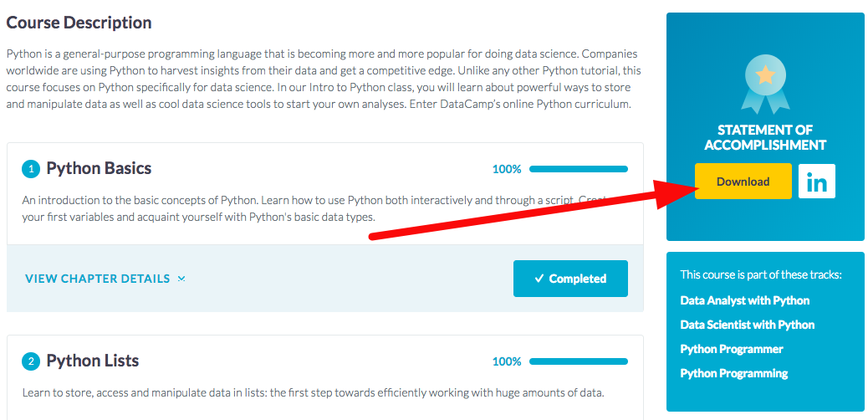Open the Data Scientist with Python track

[x=748, y=325]
